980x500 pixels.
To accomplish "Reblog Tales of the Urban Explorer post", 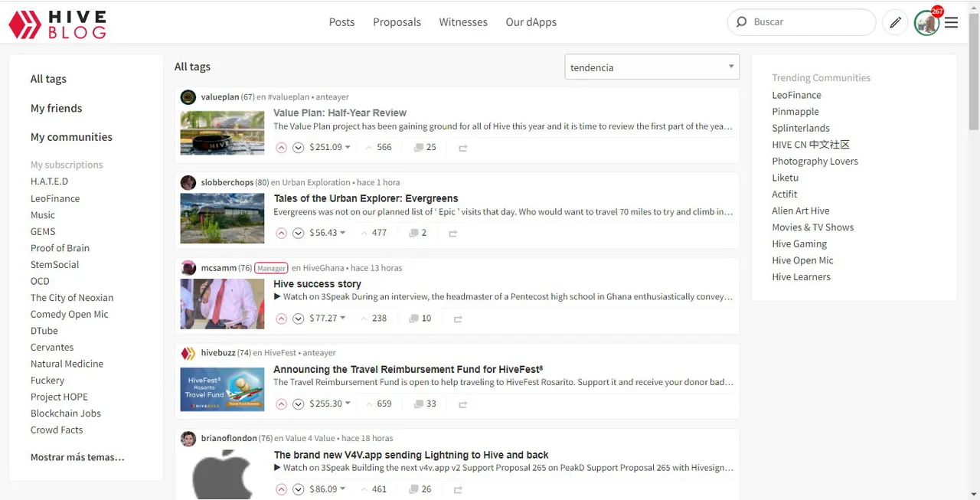I will click(453, 234).
